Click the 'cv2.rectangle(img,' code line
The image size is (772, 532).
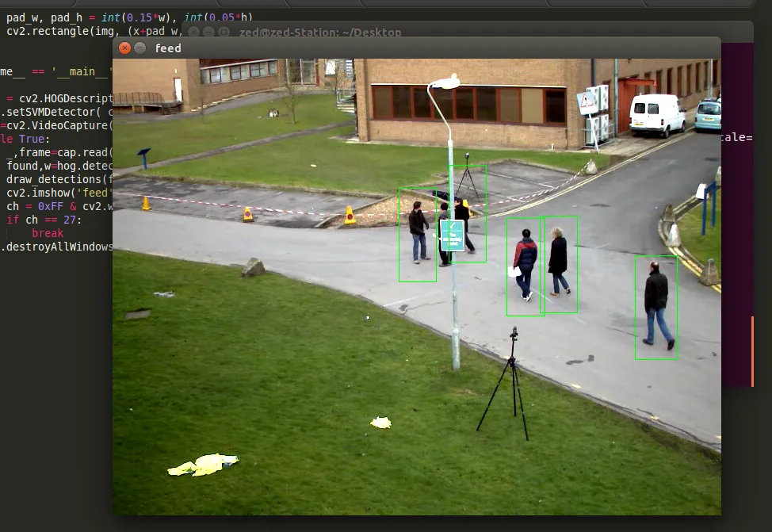[94, 31]
